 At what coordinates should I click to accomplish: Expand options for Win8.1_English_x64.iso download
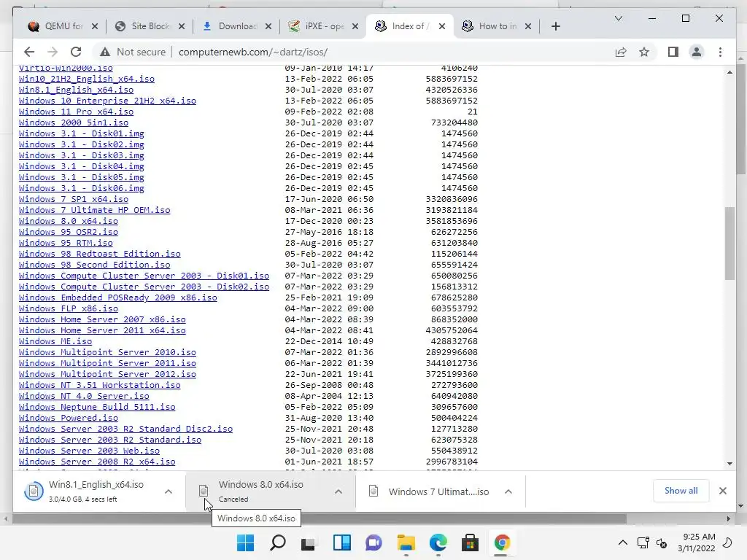pos(169,491)
